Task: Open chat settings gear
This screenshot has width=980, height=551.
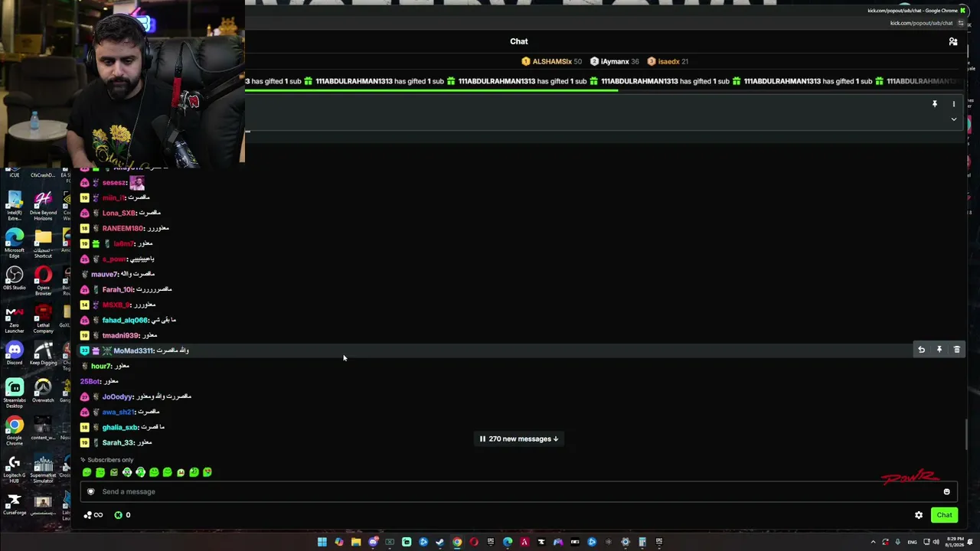Action: 919,515
